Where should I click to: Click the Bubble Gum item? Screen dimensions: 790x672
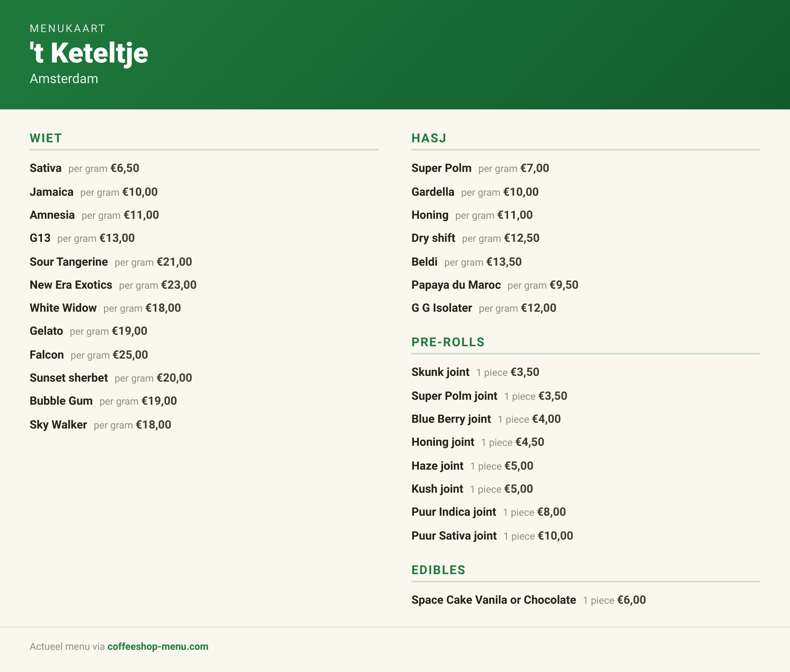point(61,401)
